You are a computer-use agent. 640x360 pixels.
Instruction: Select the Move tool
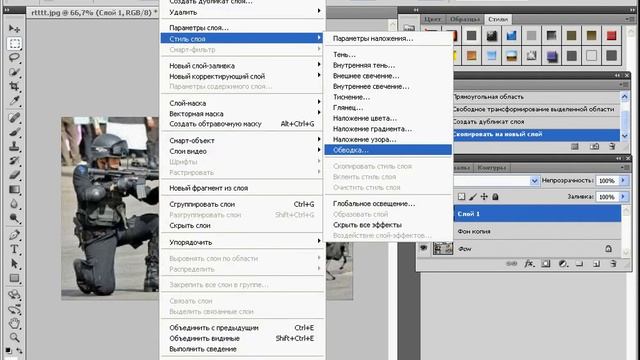[14, 29]
